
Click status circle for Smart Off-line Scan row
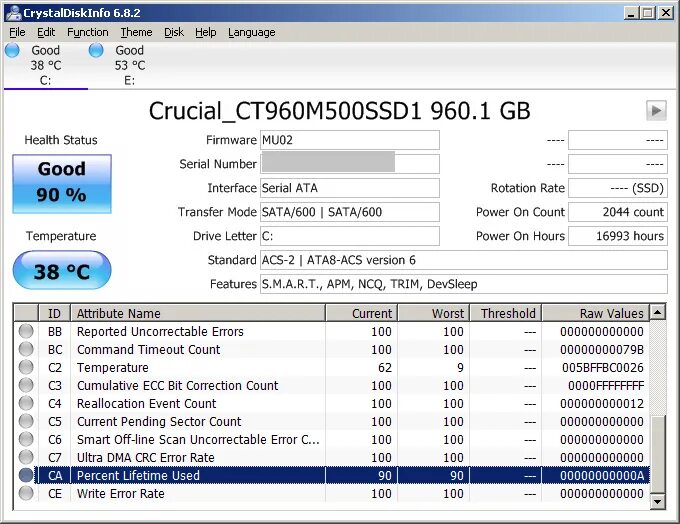tap(26, 439)
